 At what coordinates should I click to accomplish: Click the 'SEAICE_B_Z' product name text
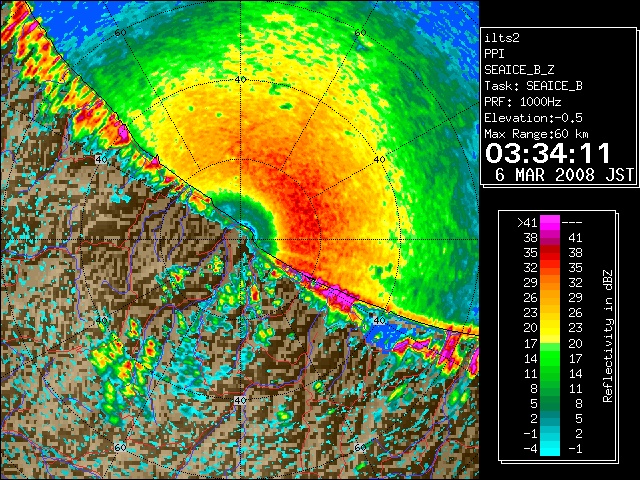(x=519, y=70)
